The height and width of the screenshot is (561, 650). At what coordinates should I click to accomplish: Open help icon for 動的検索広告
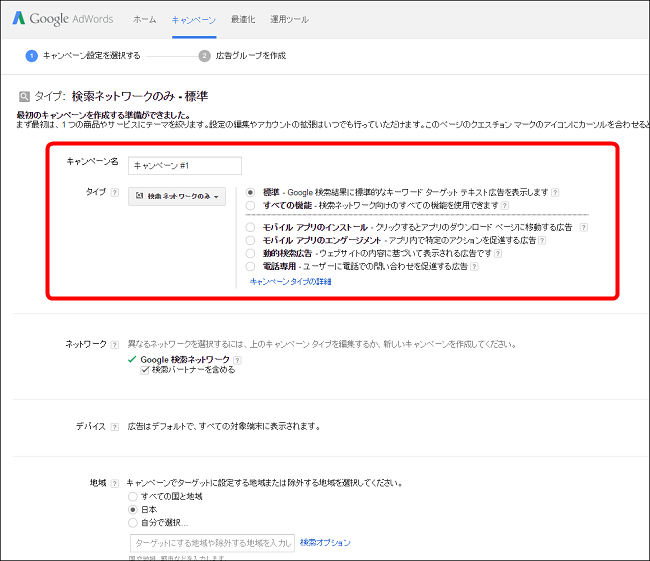[498, 253]
